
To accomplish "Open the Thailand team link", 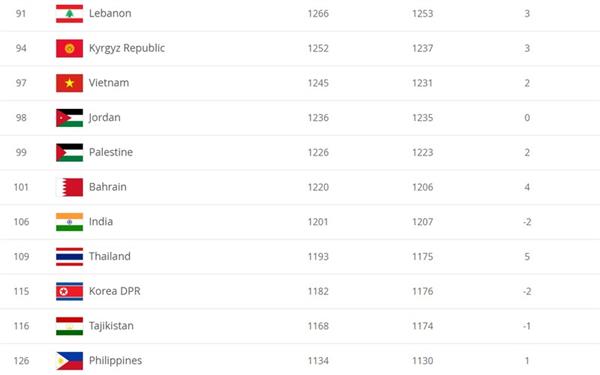I will coord(109,256).
